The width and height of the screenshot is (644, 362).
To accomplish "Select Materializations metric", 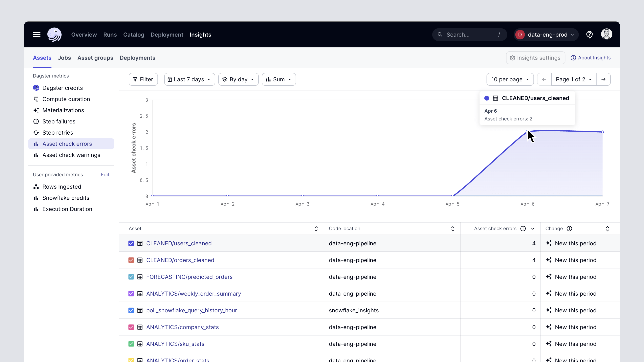I will 71,110.
